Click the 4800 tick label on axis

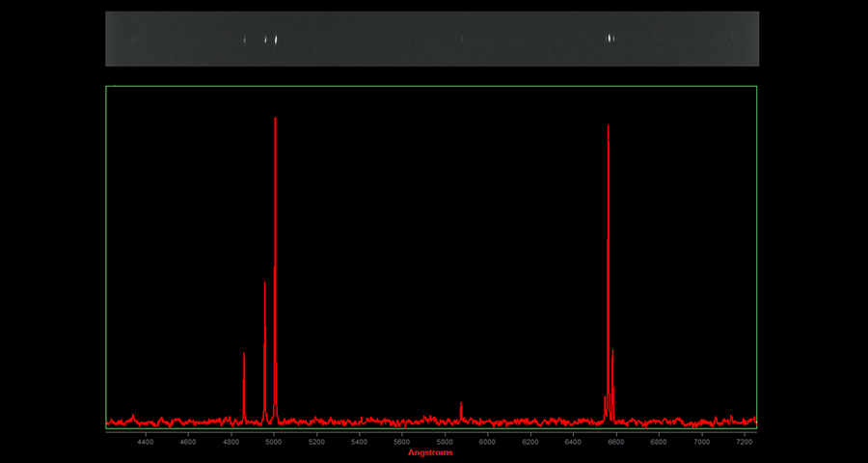(x=231, y=442)
